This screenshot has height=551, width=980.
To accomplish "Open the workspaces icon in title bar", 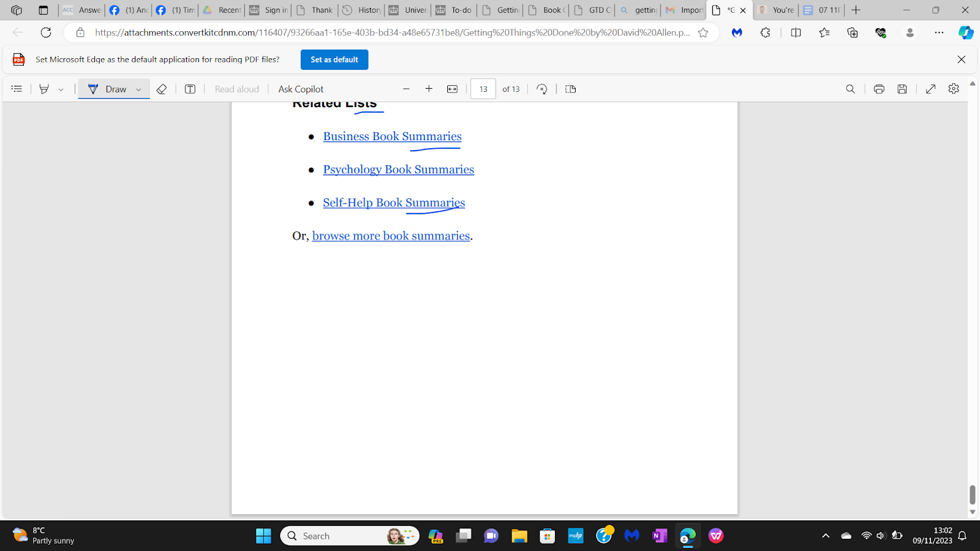I will click(x=17, y=10).
